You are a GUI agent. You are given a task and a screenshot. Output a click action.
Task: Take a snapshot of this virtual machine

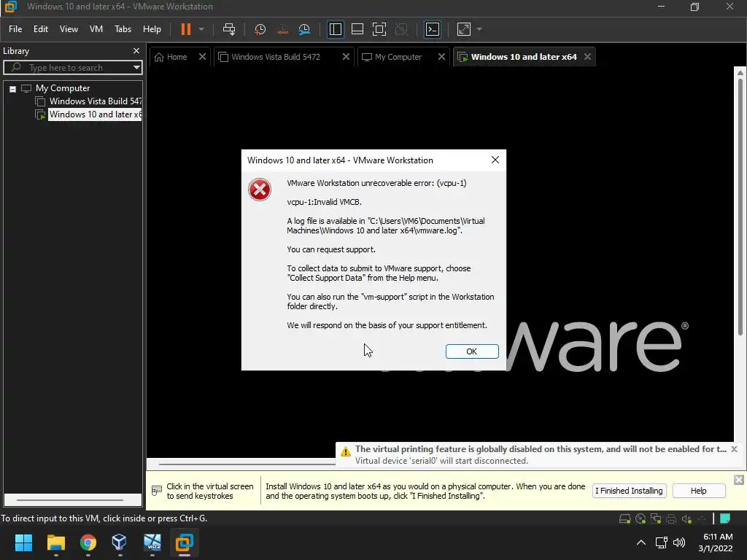(x=260, y=29)
